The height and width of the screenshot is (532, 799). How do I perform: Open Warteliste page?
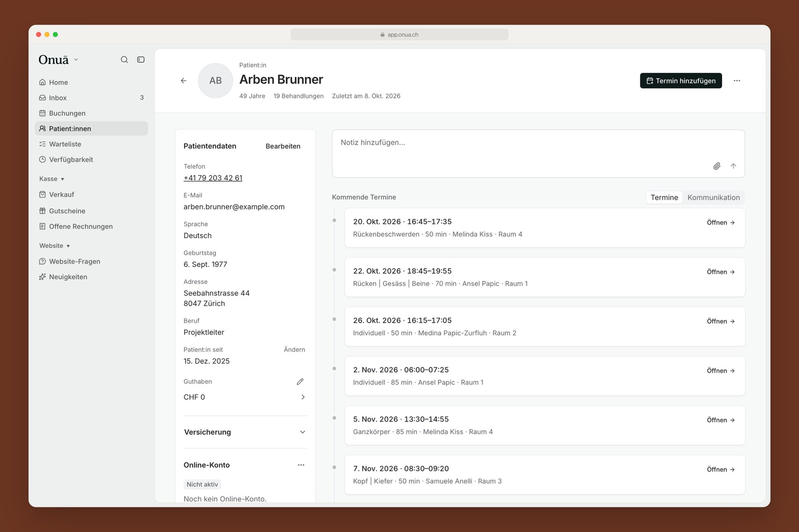pyautogui.click(x=91, y=144)
